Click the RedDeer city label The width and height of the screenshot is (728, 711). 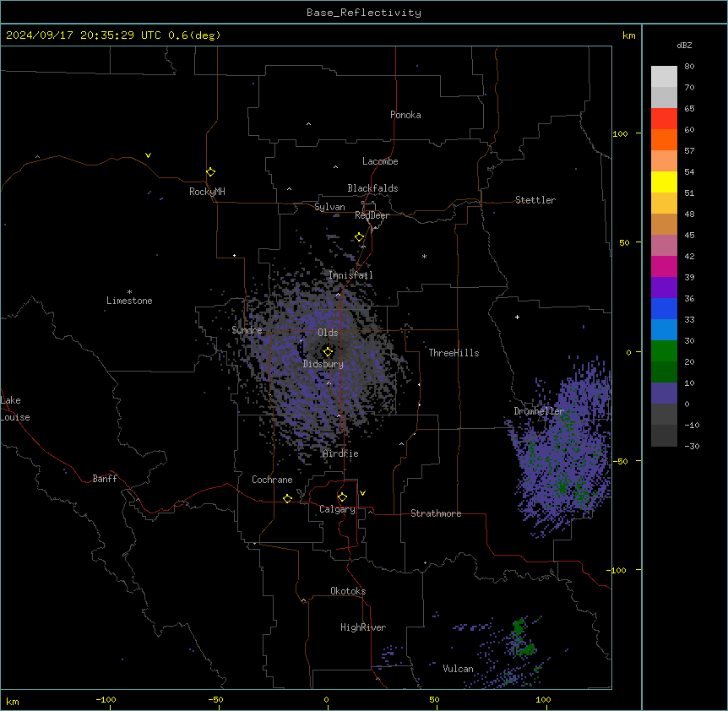[372, 215]
